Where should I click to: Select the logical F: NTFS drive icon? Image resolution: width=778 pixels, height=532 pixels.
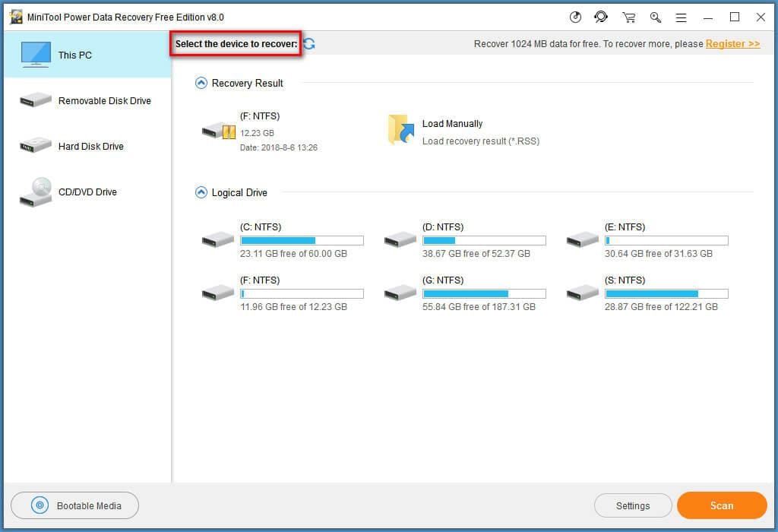click(x=218, y=293)
